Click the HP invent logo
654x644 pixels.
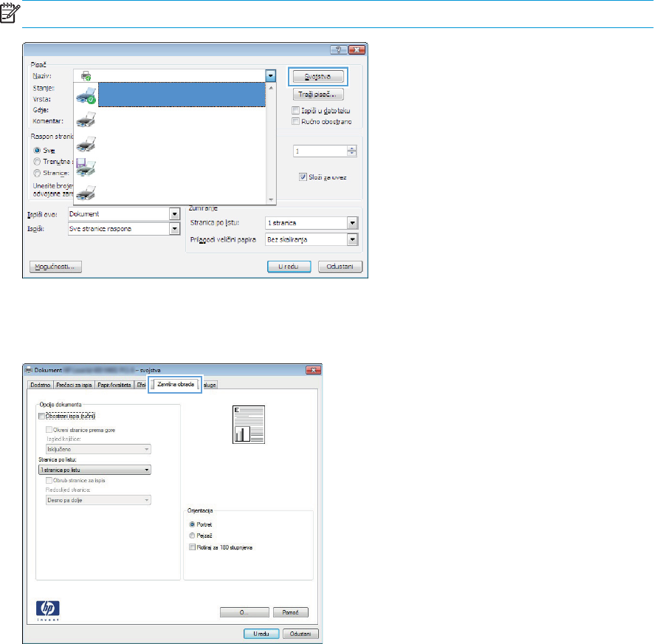point(47,611)
